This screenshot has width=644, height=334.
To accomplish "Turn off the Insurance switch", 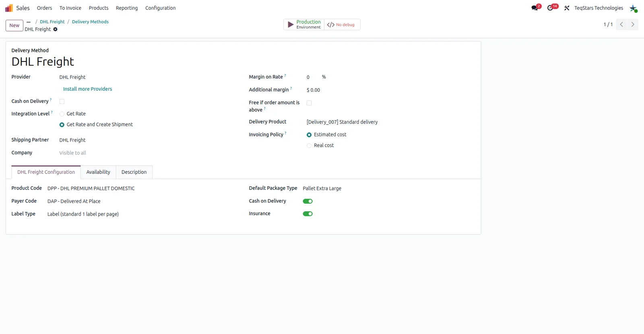I will [x=308, y=214].
